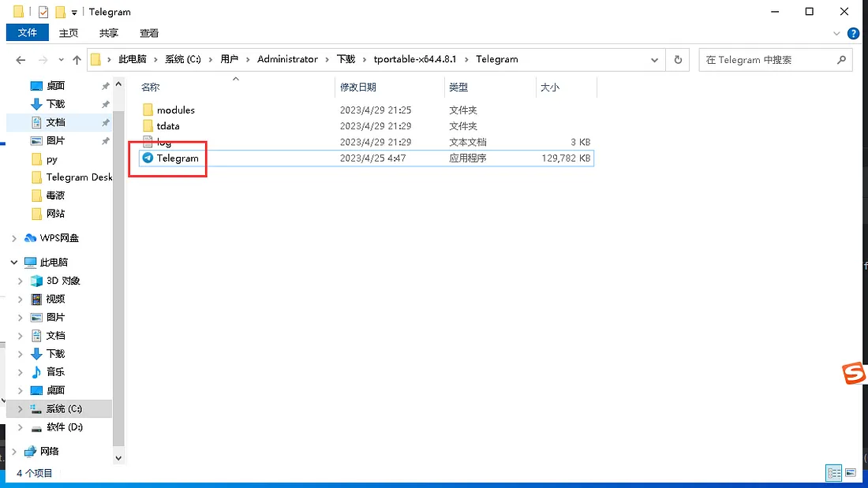Open the address bar dropdown arrow
This screenshot has height=488, width=868.
coord(654,59)
